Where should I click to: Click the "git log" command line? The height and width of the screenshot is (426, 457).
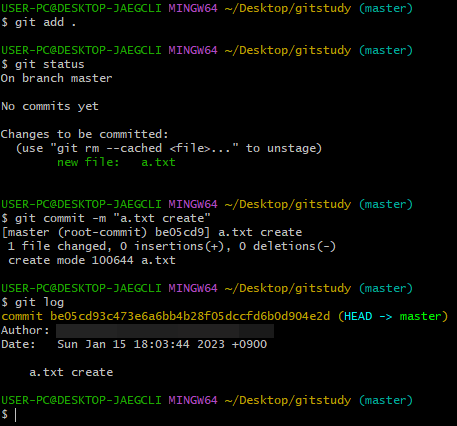tap(32, 302)
